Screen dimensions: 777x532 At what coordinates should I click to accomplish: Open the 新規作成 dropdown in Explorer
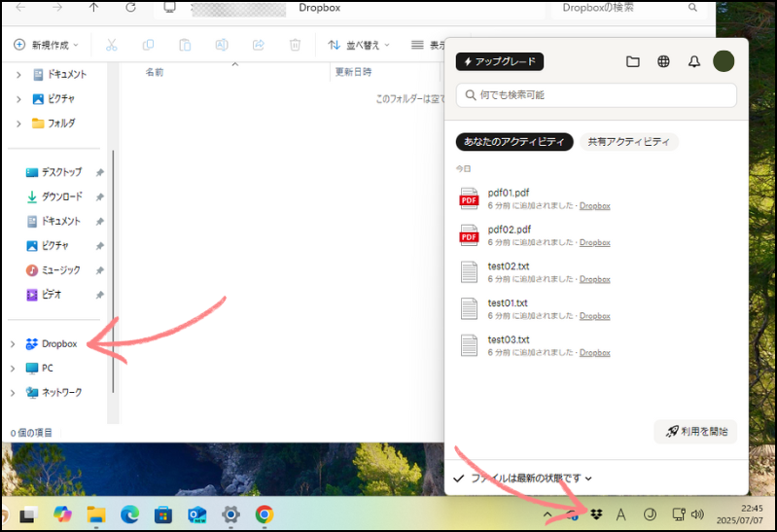[x=46, y=45]
